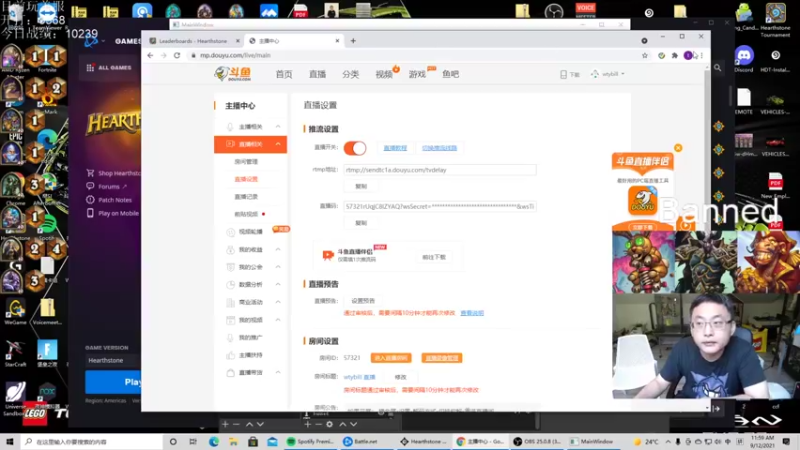Open the WeGame desktop shortcut
Image resolution: width=800 pixels, height=450 pixels.
[15, 311]
